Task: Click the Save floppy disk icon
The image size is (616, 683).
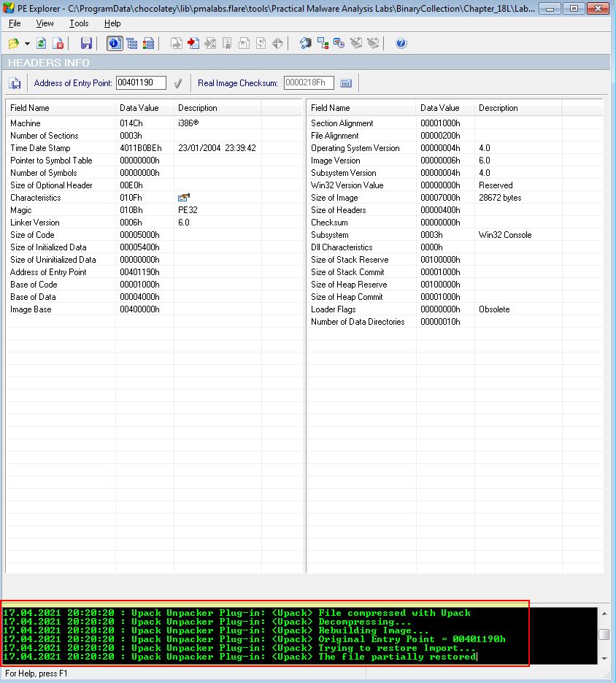Action: (x=86, y=44)
